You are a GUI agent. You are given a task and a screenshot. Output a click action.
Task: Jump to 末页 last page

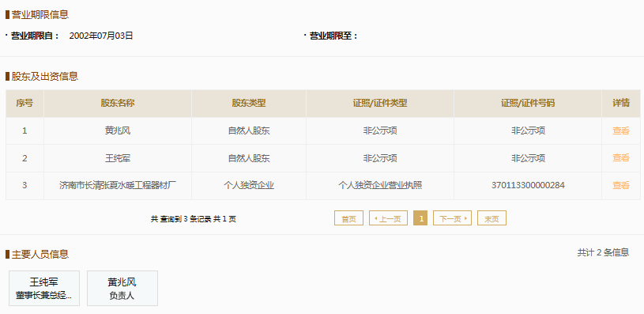(491, 218)
